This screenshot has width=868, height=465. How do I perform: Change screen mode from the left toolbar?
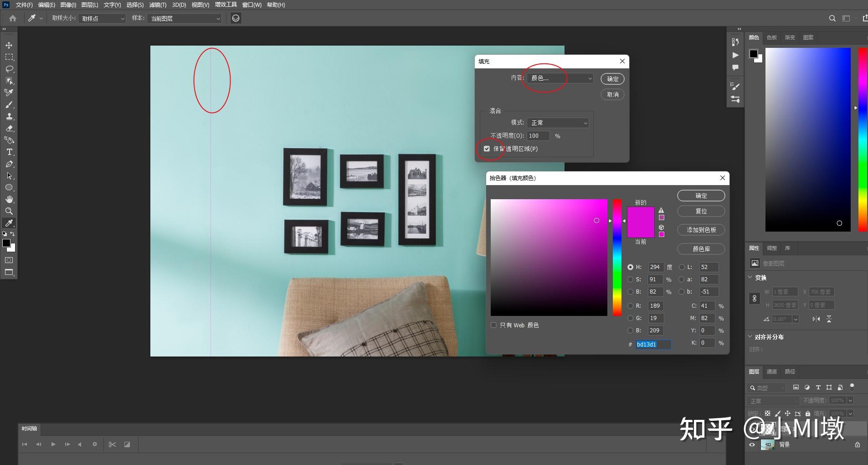click(9, 273)
